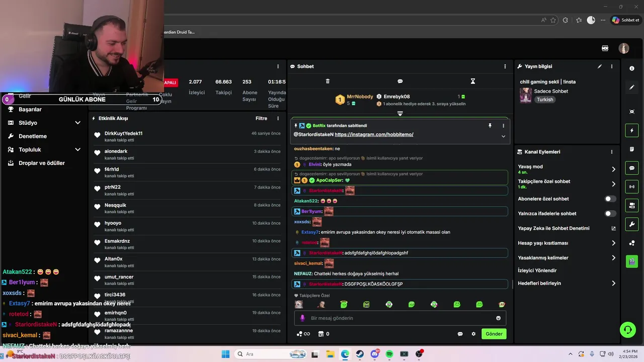Select alonedark follow activity row
This screenshot has height=362, width=644.
[x=187, y=154]
